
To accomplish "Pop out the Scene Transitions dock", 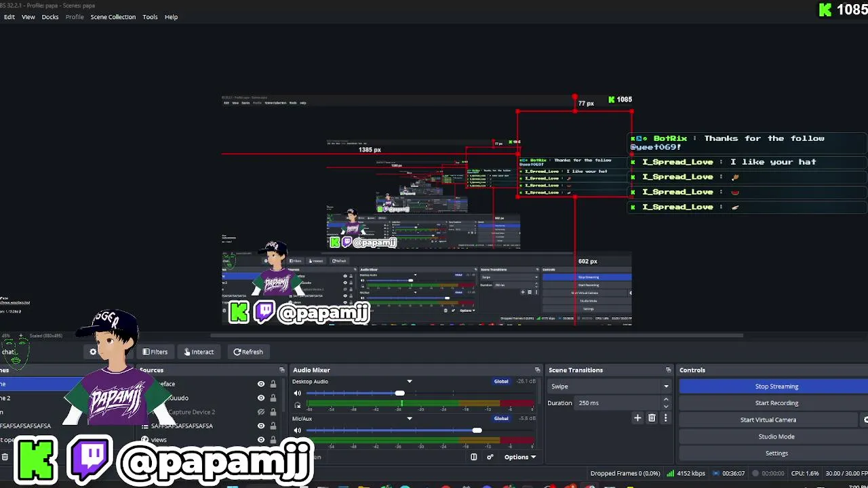I will (x=669, y=370).
